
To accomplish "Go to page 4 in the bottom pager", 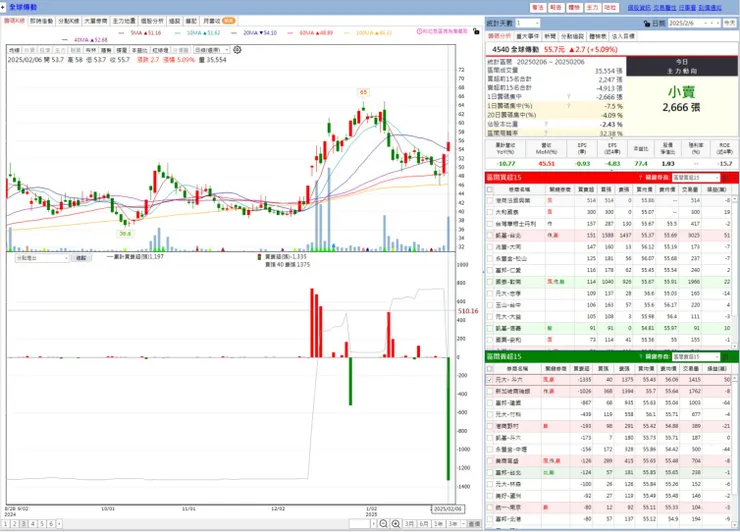I will tap(33, 524).
